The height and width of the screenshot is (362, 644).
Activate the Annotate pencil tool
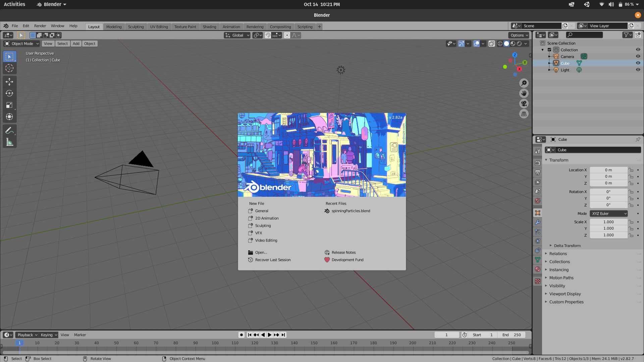click(9, 130)
